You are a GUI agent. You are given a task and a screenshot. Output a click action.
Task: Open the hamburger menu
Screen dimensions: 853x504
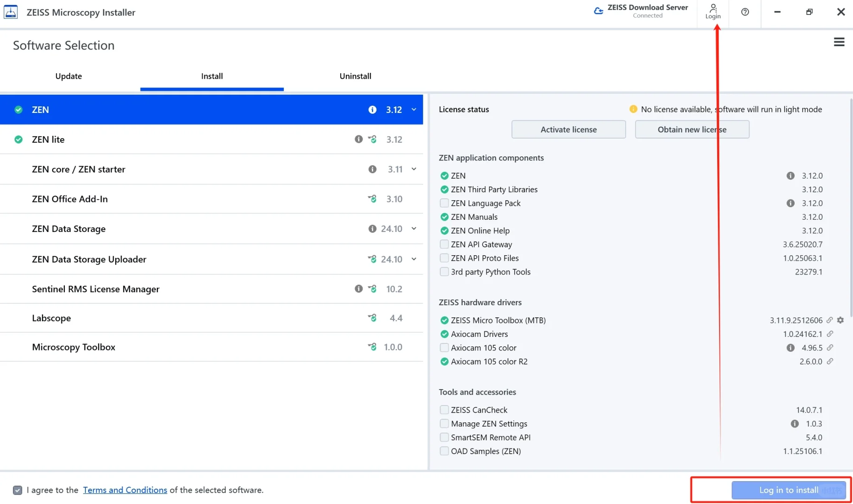pos(839,42)
